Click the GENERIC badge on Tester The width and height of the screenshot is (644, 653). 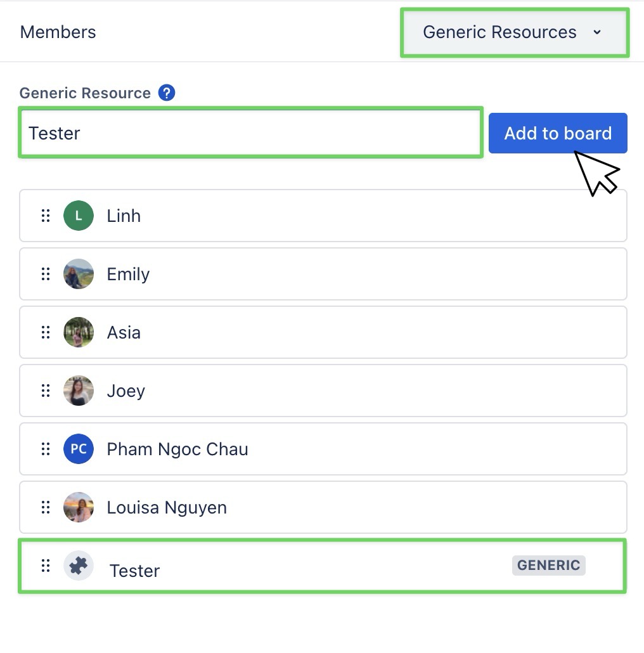point(548,566)
